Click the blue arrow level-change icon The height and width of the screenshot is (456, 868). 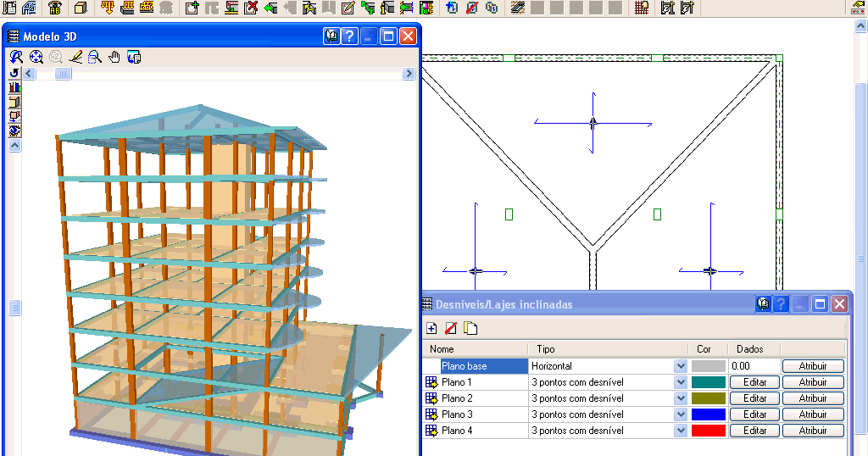click(x=453, y=7)
